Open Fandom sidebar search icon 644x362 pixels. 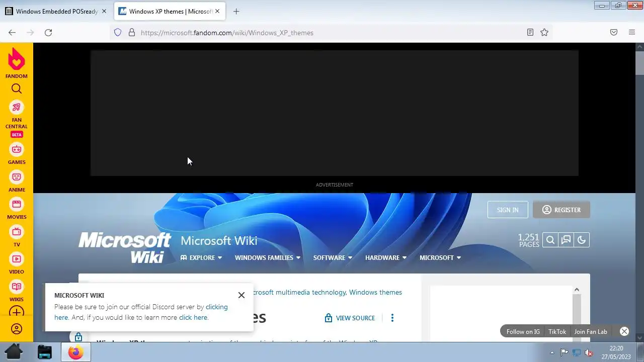point(17,89)
